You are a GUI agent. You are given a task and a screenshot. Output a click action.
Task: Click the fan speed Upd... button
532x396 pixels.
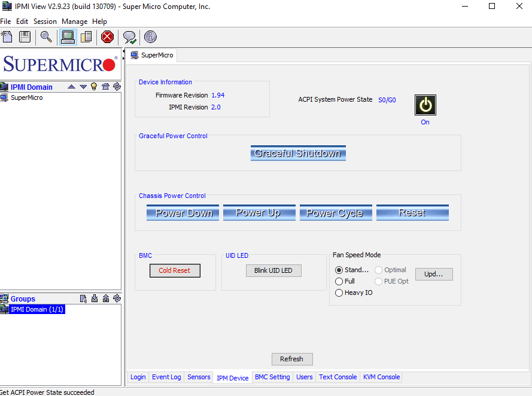434,275
